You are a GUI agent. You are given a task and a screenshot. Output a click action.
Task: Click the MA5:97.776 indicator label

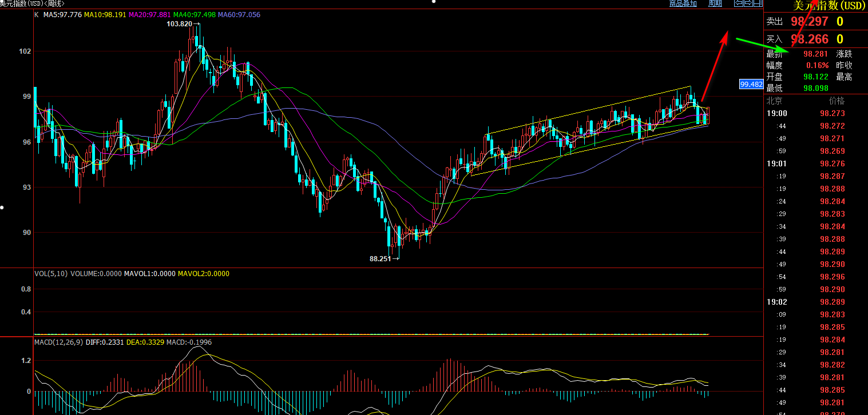[62, 15]
